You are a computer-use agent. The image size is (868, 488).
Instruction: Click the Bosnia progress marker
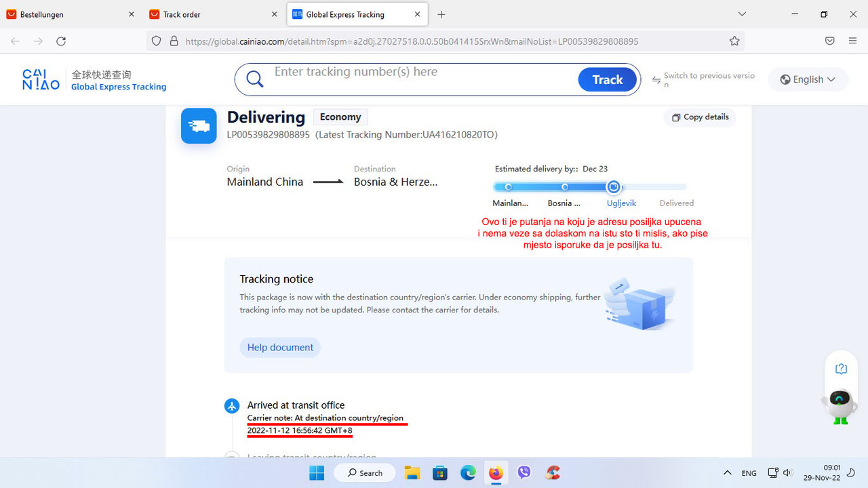(x=565, y=187)
